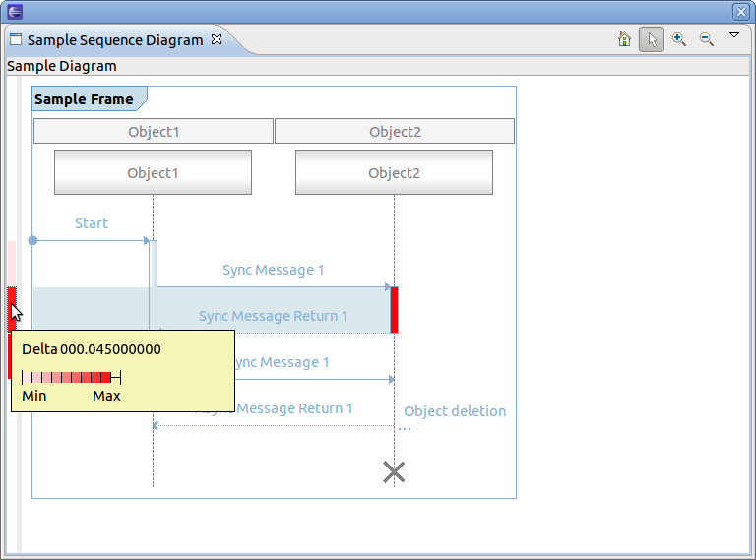
Task: Click the Object deletion label
Action: [x=455, y=411]
